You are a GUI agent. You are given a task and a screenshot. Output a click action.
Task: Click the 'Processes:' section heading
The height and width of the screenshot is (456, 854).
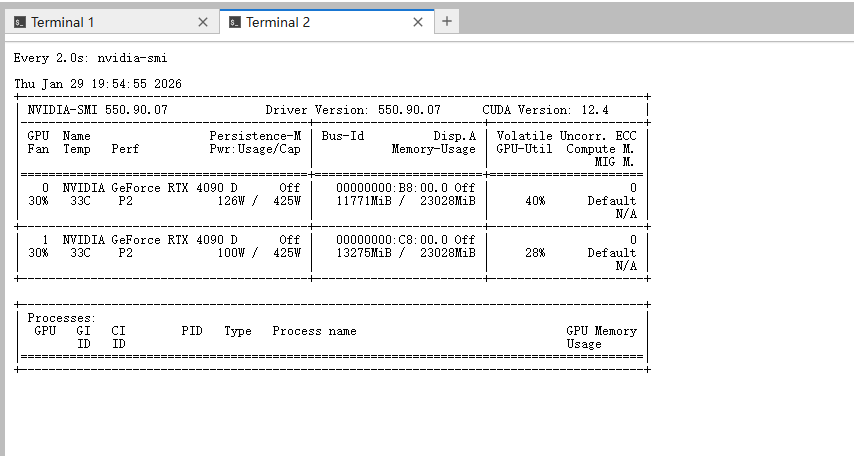[61, 318]
